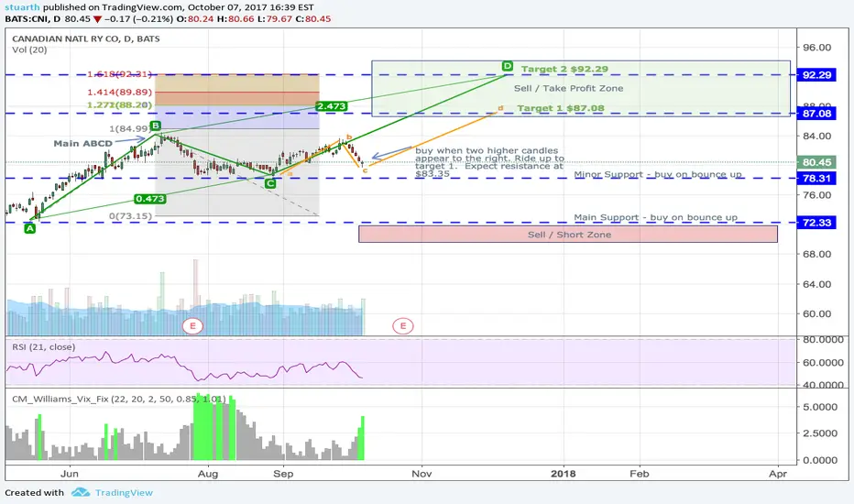Click the orange lowercase b point label
The height and width of the screenshot is (504, 854).
(349, 137)
